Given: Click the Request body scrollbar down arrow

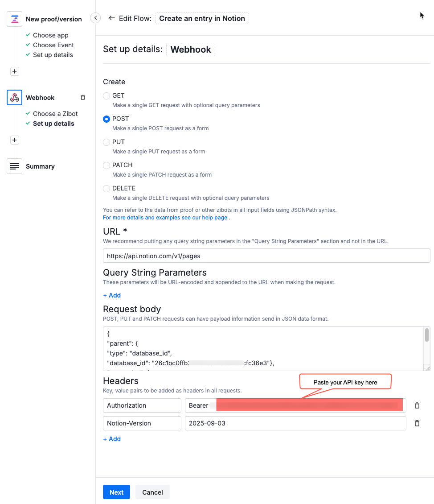Looking at the screenshot, I should click(x=427, y=367).
